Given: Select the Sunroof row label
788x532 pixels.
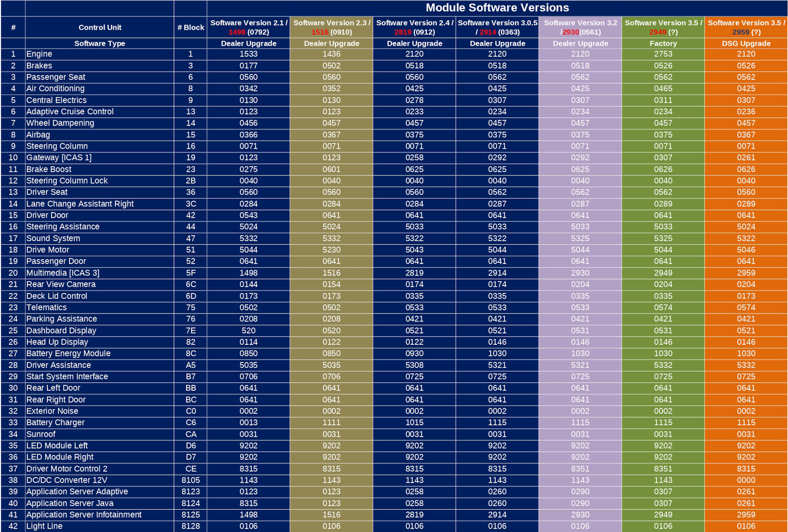Looking at the screenshot, I should click(41, 434).
